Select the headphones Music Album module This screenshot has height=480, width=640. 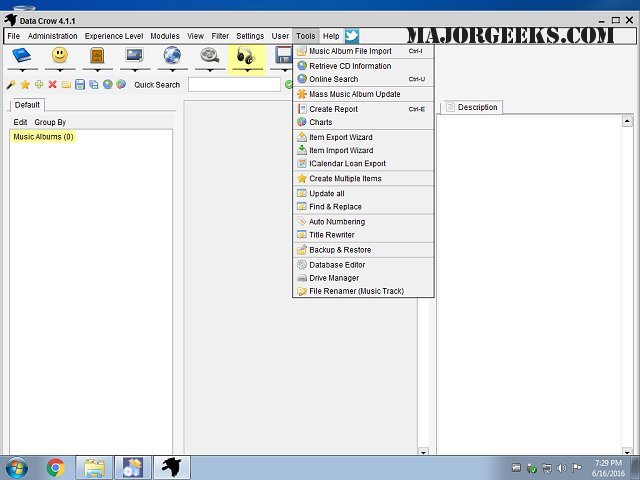(247, 56)
